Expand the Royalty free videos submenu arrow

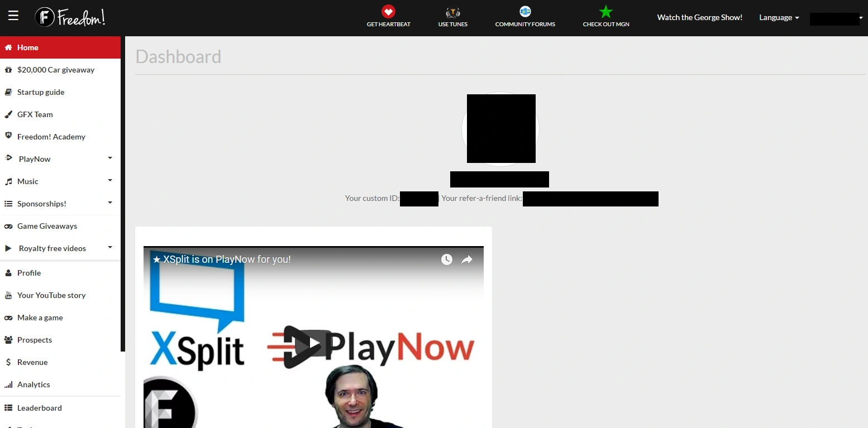(110, 248)
